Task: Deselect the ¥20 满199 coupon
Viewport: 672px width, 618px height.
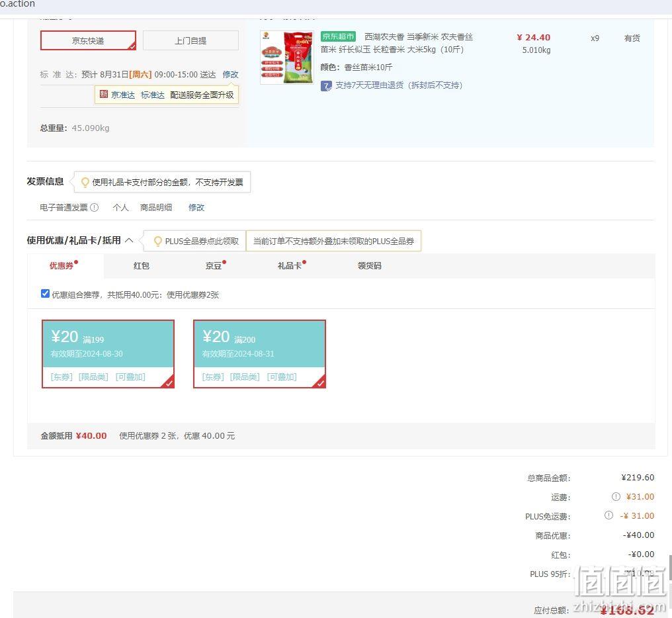Action: click(108, 354)
